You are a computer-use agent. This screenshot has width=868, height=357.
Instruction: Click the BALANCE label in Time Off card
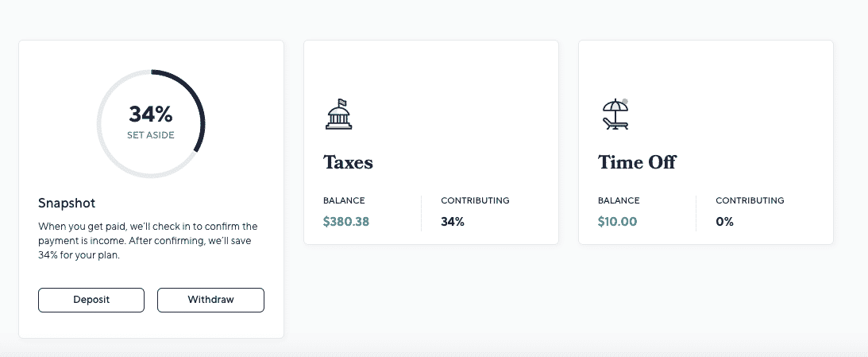pos(619,200)
